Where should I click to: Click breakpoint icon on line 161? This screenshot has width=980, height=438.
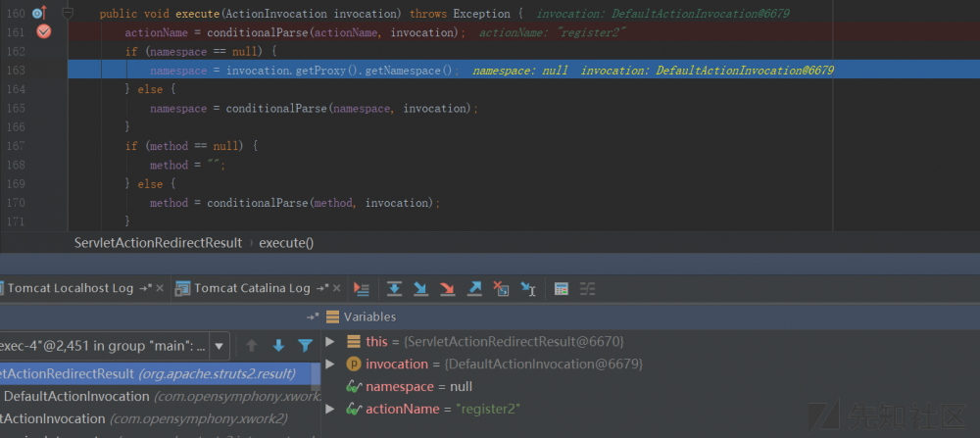(44, 32)
